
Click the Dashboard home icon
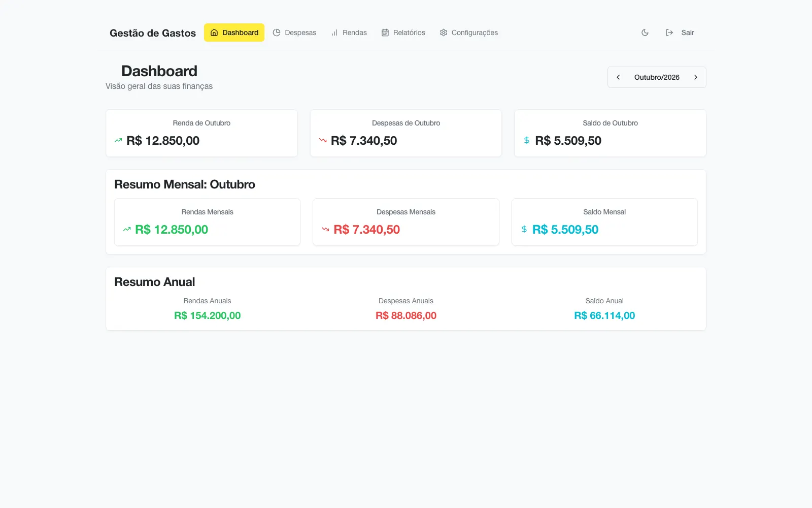pyautogui.click(x=214, y=33)
